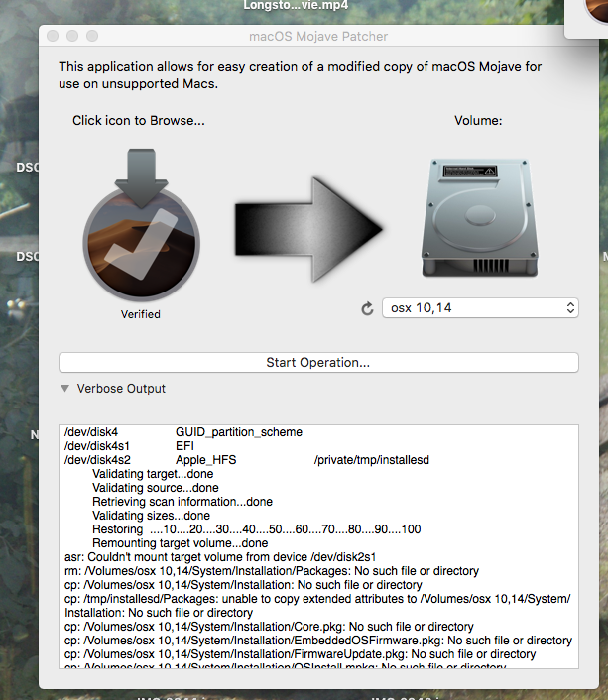
Task: Select the 'Validating sizes...done' log line
Action: point(151,516)
